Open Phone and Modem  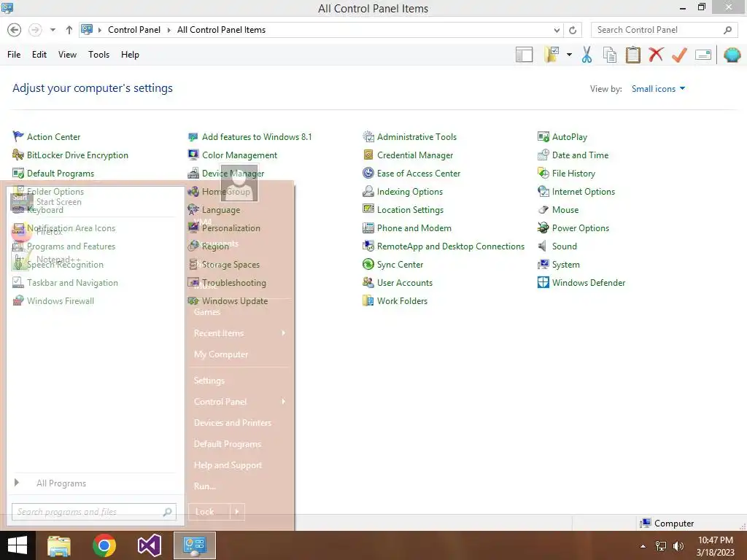414,228
